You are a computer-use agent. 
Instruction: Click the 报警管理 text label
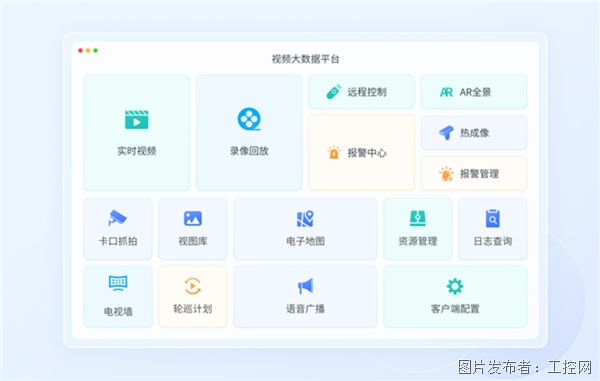(479, 174)
